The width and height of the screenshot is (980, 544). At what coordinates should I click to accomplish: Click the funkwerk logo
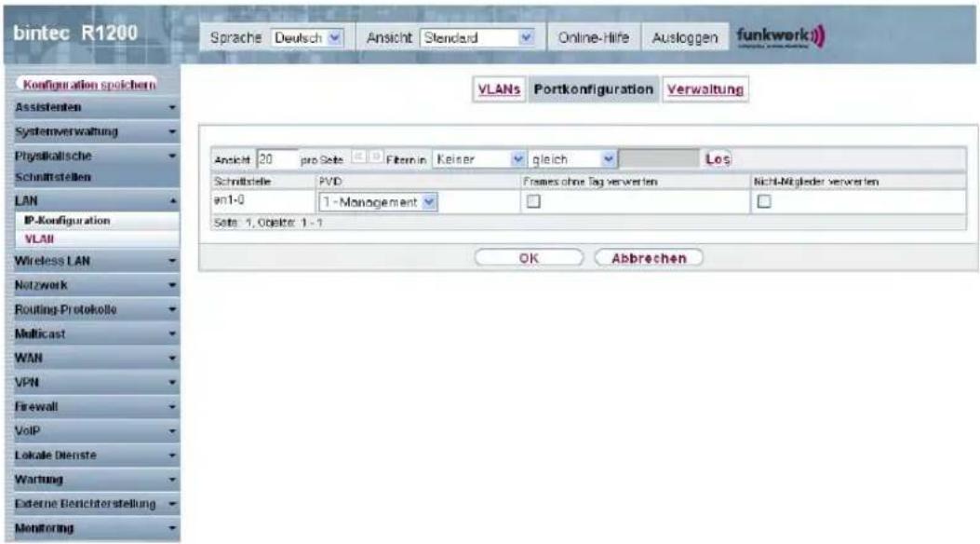pos(781,36)
